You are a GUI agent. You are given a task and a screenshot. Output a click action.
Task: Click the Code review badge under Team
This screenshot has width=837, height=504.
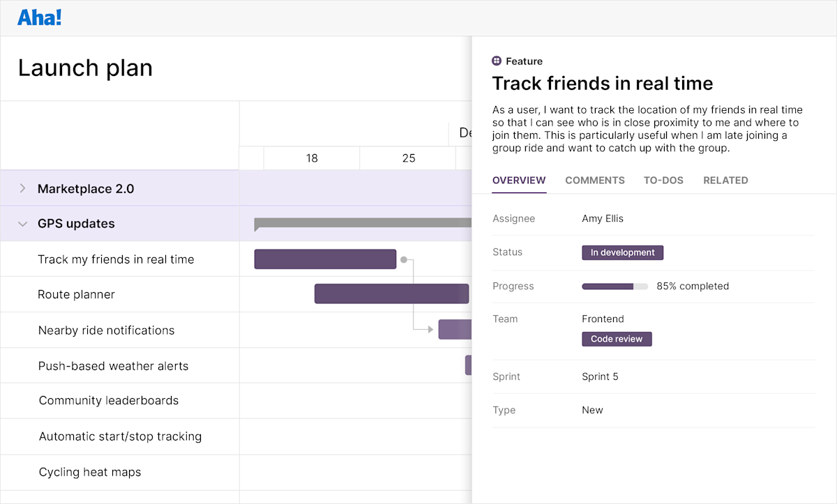pos(617,338)
